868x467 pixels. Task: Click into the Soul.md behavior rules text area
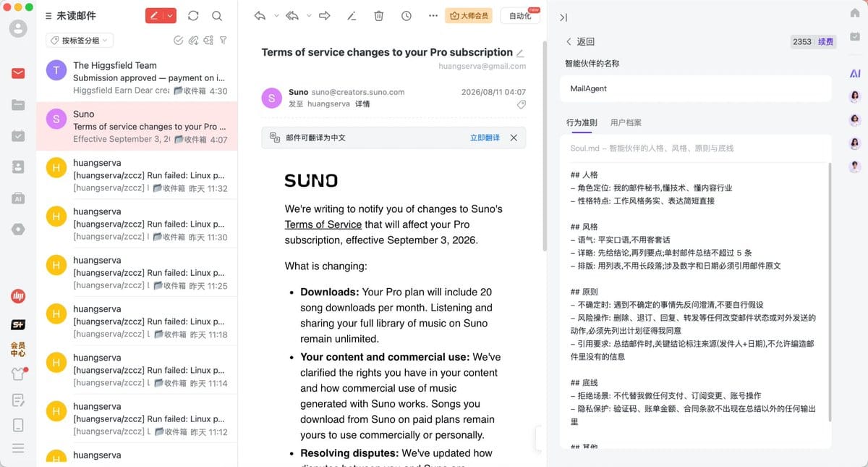(x=695, y=304)
